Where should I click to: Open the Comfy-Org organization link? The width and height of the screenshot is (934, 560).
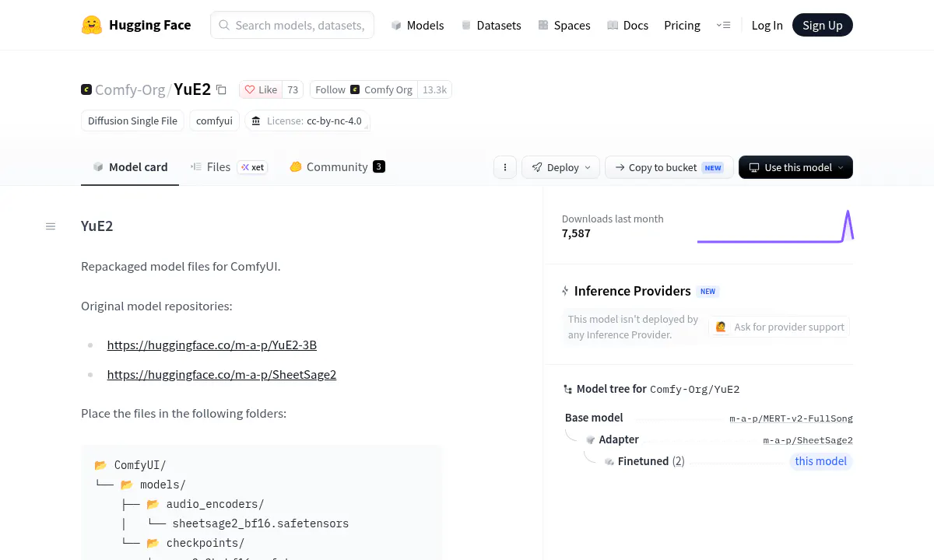pyautogui.click(x=130, y=89)
